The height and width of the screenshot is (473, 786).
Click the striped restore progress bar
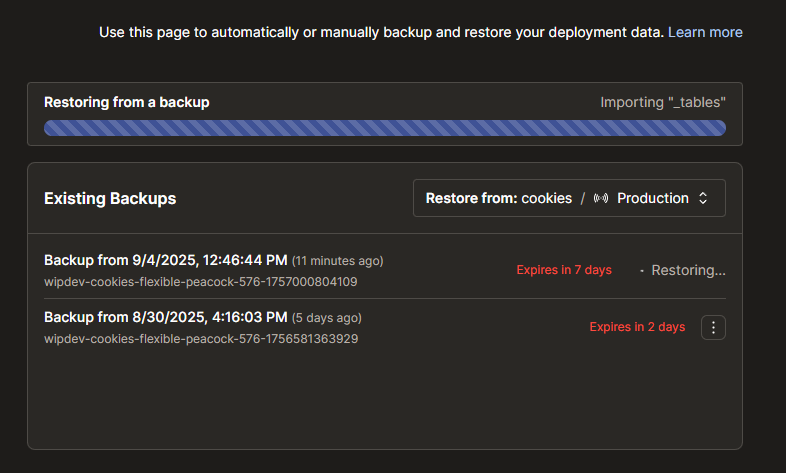pyautogui.click(x=384, y=128)
